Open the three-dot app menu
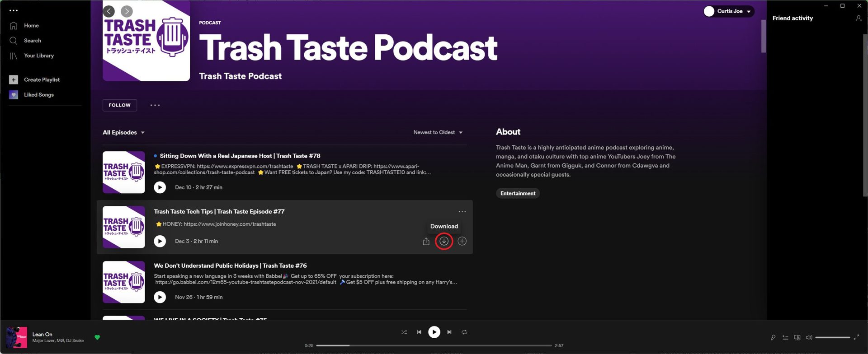 click(14, 10)
